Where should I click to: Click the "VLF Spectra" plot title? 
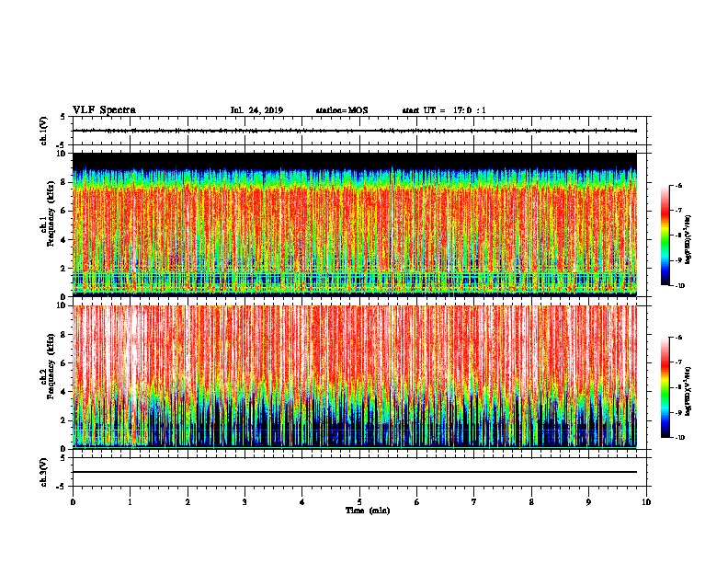point(105,110)
